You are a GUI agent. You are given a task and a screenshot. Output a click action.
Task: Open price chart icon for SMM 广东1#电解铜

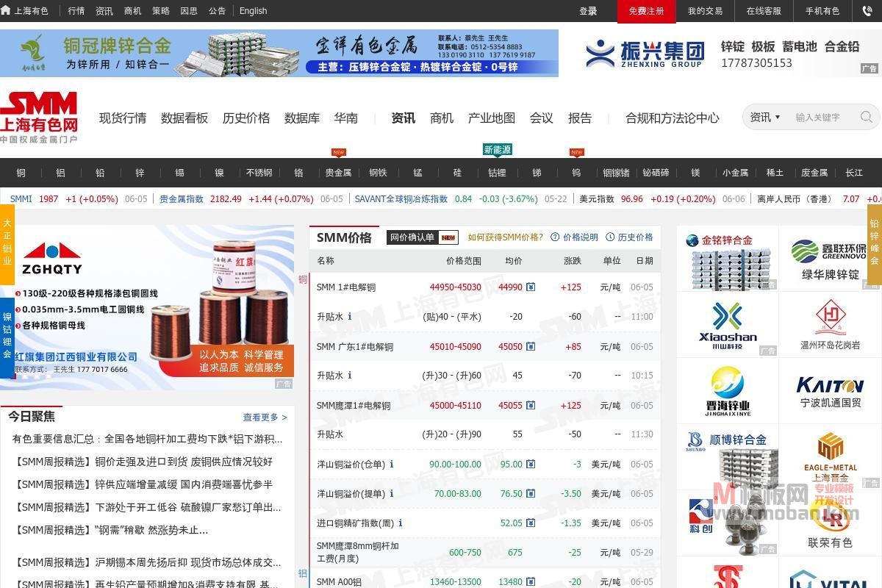click(x=531, y=346)
